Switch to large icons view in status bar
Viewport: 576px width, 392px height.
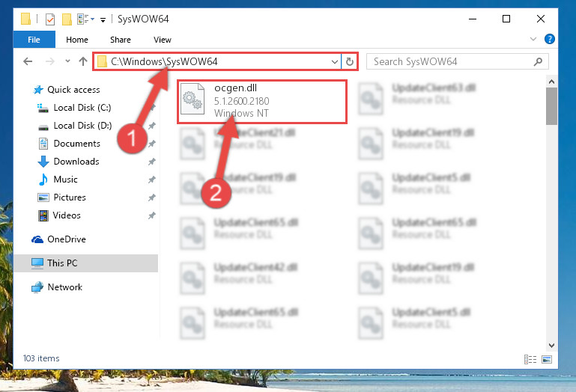pyautogui.click(x=547, y=359)
